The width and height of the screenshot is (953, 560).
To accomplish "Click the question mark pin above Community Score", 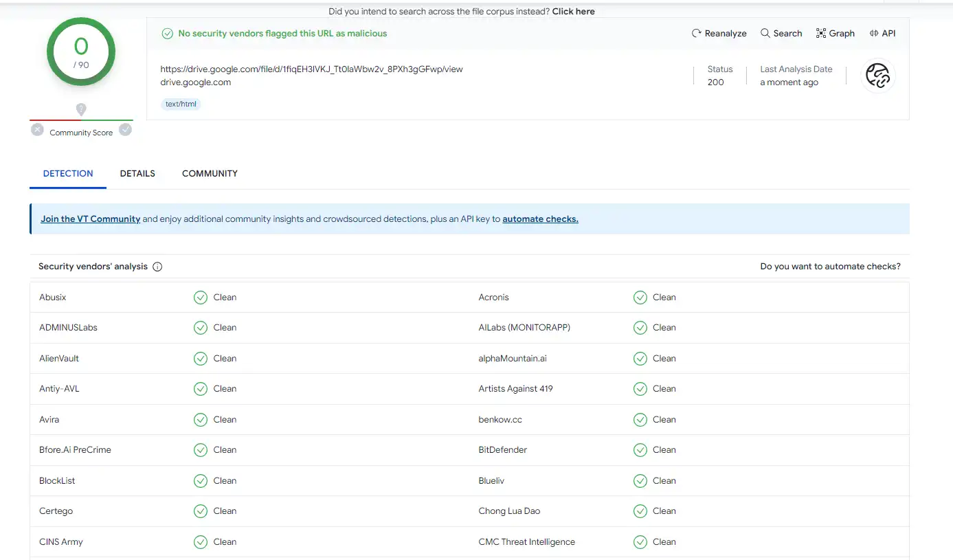I will click(x=81, y=109).
